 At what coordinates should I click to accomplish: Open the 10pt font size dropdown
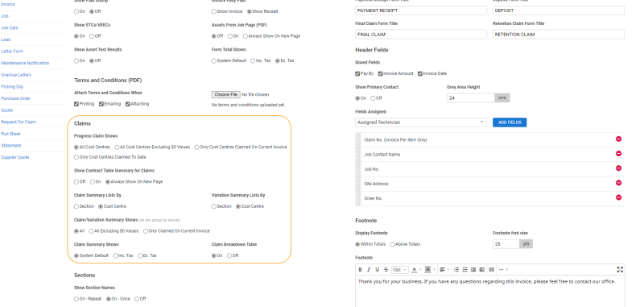click(x=399, y=270)
